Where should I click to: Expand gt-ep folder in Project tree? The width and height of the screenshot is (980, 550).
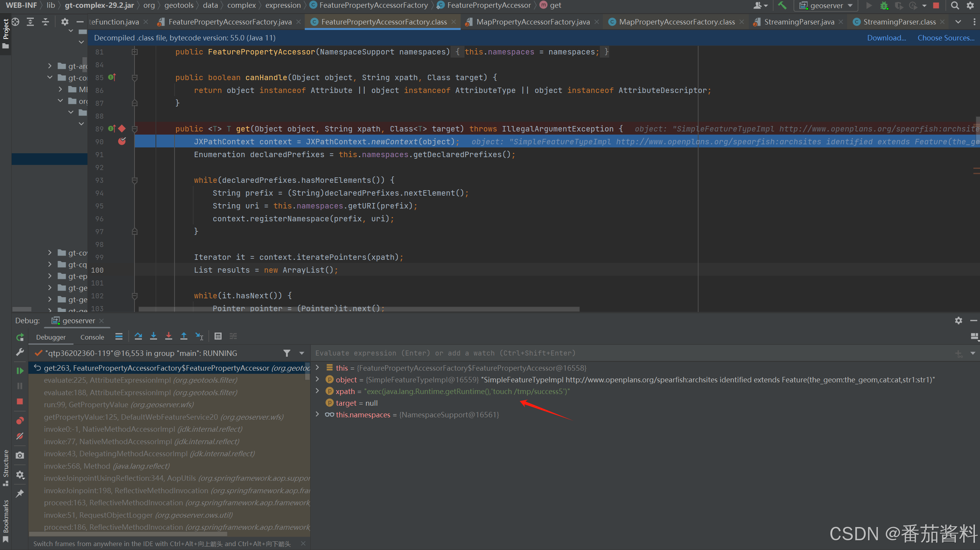pos(50,276)
